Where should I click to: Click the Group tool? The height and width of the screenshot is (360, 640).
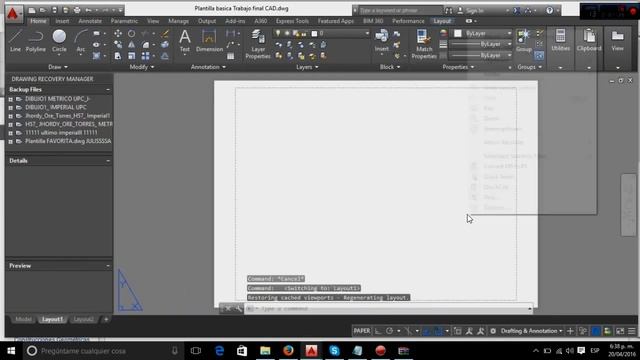coord(524,41)
